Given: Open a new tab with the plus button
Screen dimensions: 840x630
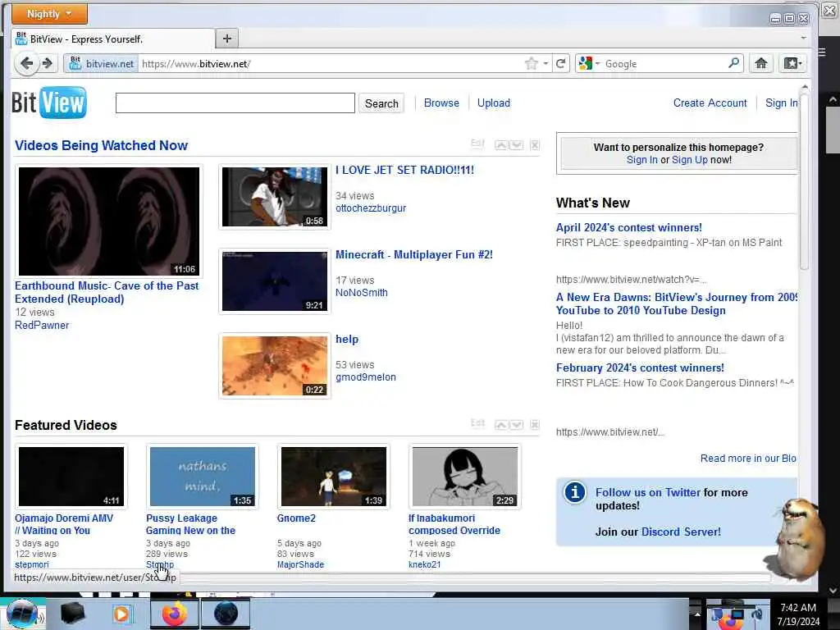Looking at the screenshot, I should click(x=227, y=39).
